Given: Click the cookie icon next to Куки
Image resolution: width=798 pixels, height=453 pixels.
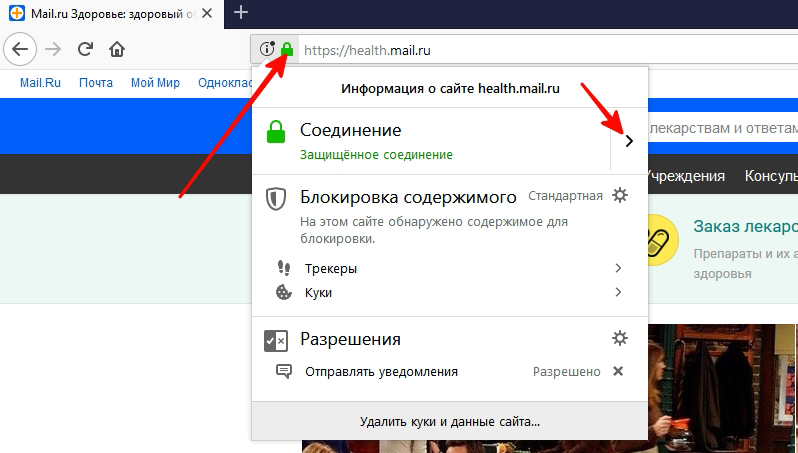Looking at the screenshot, I should coord(283,292).
